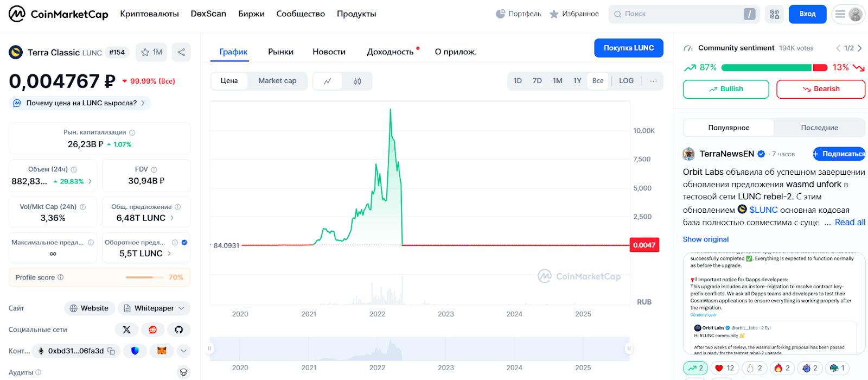Toggle LOG scale on the chart

[626, 81]
